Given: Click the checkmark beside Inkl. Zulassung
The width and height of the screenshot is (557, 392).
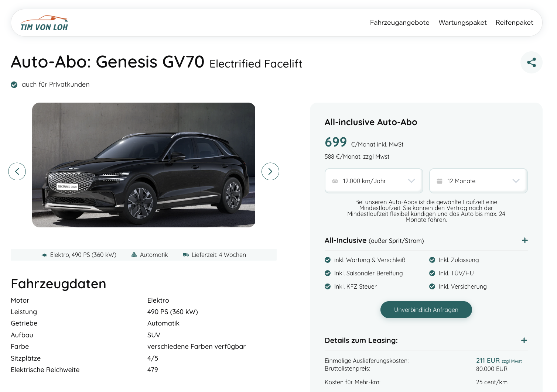Looking at the screenshot, I should (x=432, y=260).
